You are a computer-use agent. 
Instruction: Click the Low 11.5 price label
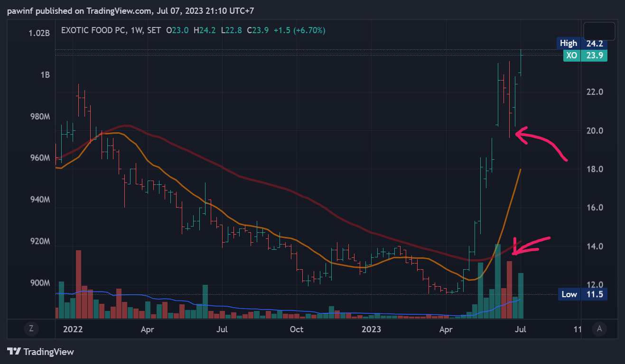tap(582, 294)
